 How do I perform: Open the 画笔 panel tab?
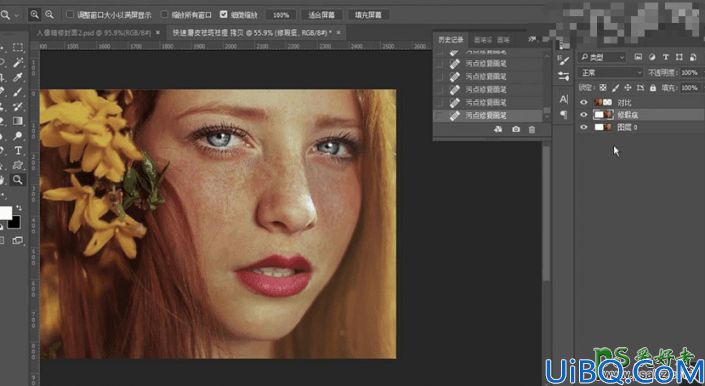503,40
